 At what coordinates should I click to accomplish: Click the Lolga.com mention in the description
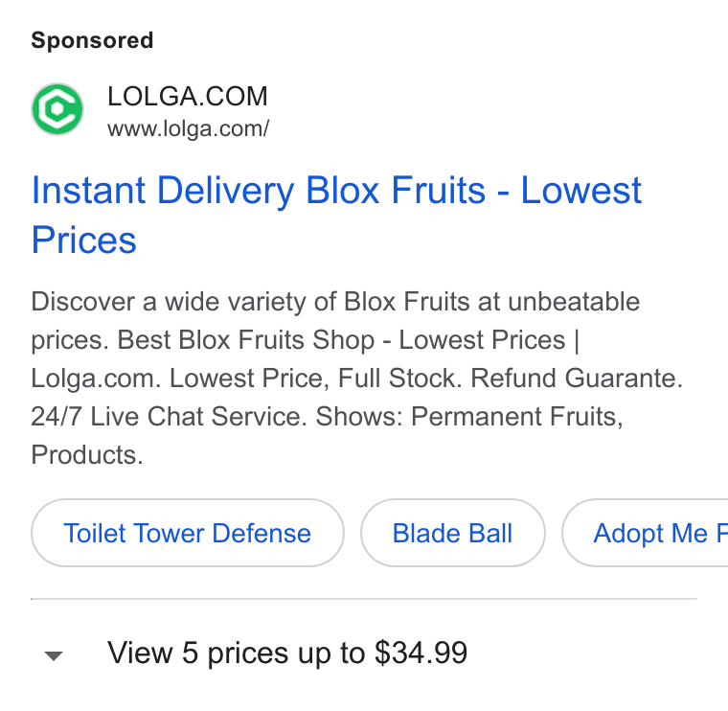click(x=96, y=378)
